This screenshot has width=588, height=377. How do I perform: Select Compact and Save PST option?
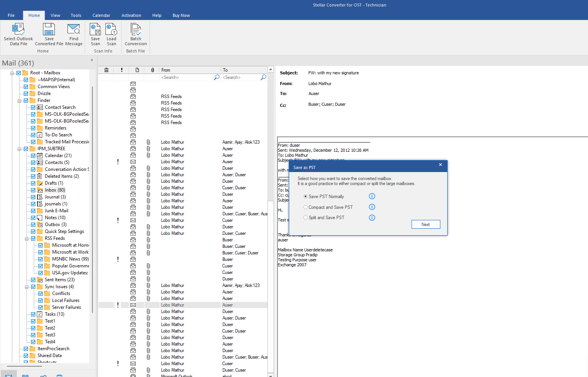(305, 207)
